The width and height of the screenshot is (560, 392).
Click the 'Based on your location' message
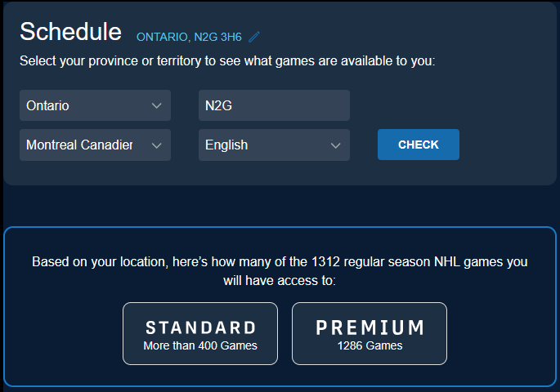click(280, 262)
